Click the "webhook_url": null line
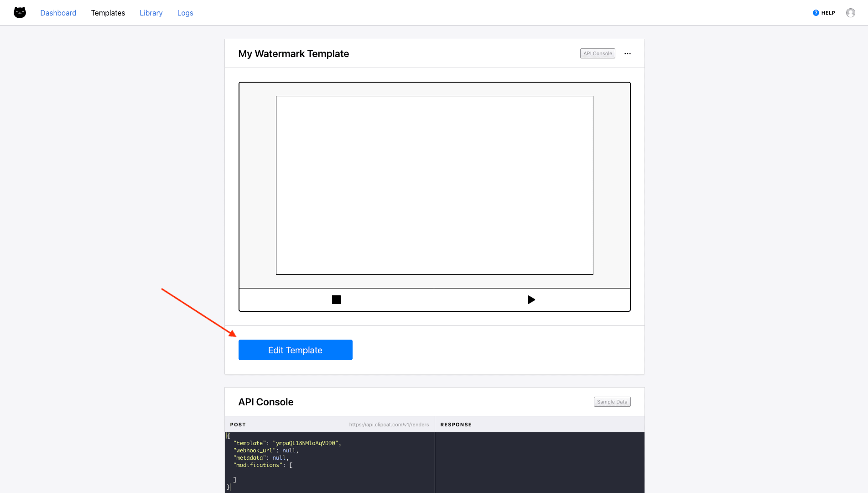The image size is (868, 493). 266,451
